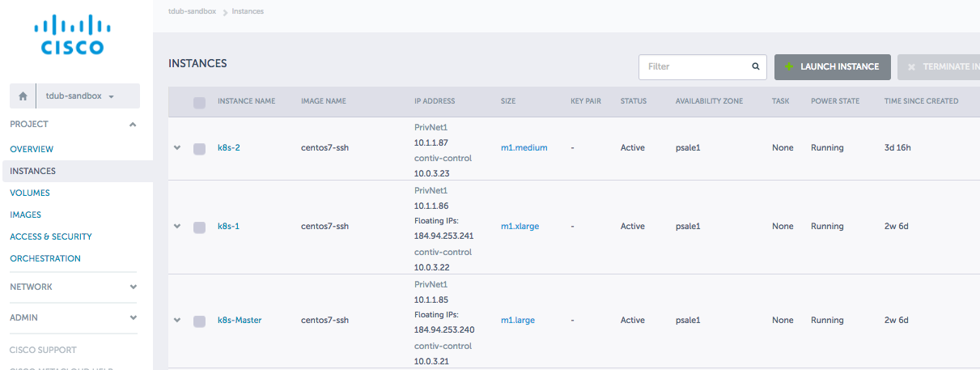Sort by Availability Zone column header
Screen dimensions: 980x370
711,101
